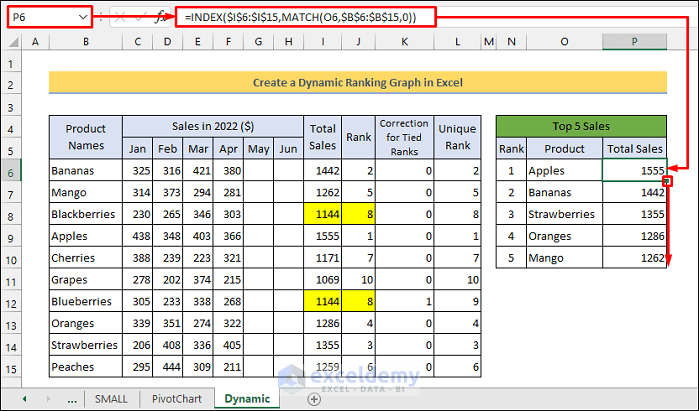
Task: Select cell 'Bananas' in Product Names column
Action: 86,170
